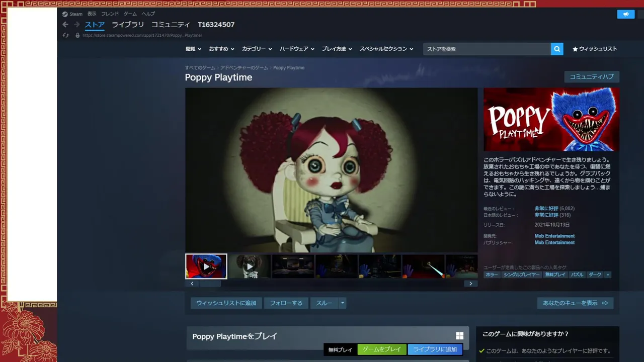Click the plus tag button

[x=608, y=275]
